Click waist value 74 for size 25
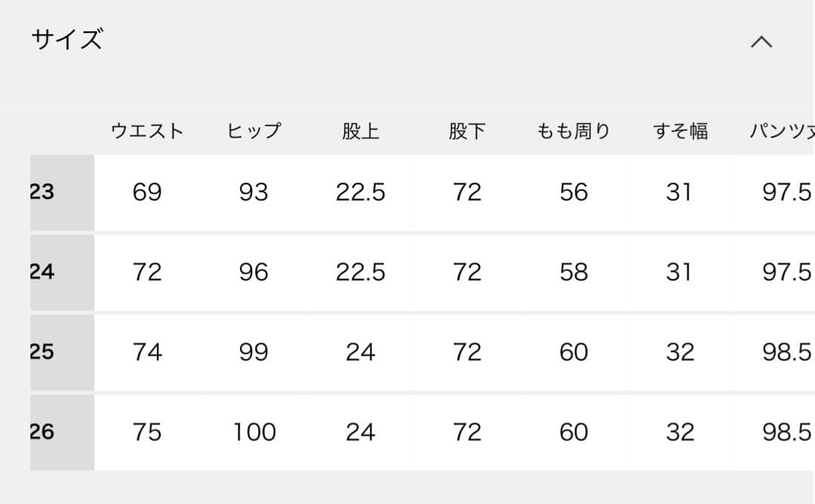The image size is (815, 504). pos(147,352)
